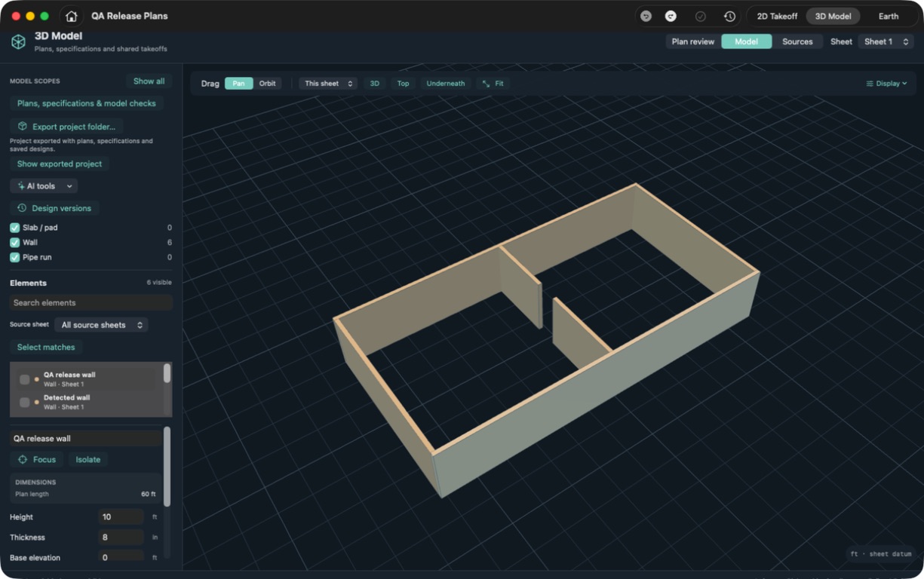Click orange dot beside Detected wall
The width and height of the screenshot is (924, 579).
coord(36,402)
